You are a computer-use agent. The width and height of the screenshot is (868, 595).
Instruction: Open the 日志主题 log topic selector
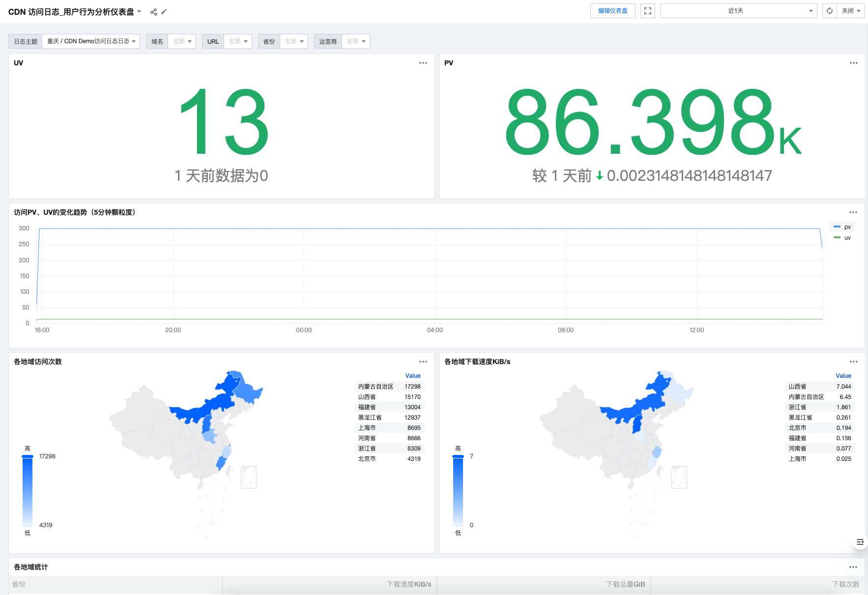tap(91, 41)
